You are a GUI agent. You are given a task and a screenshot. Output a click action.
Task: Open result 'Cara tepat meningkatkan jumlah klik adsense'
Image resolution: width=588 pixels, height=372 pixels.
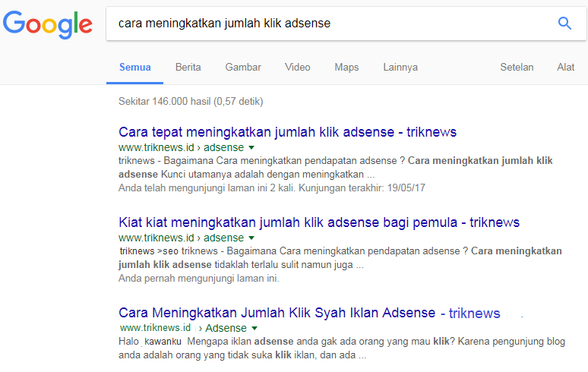287,132
